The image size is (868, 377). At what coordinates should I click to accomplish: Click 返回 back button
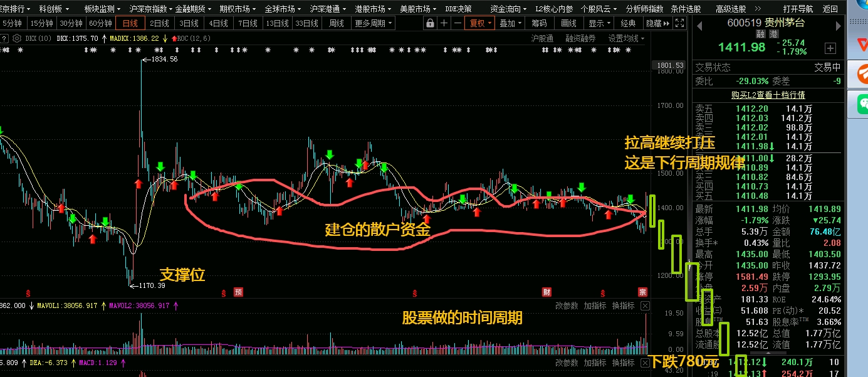click(830, 9)
